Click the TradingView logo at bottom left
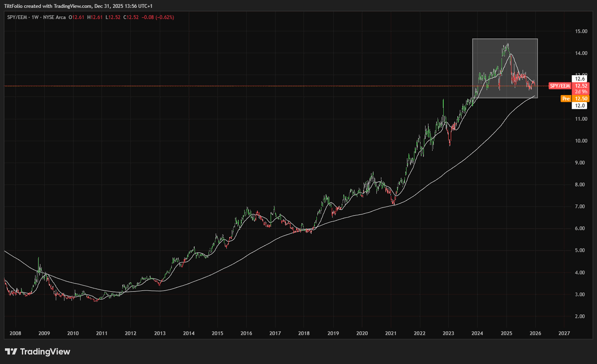Image resolution: width=597 pixels, height=364 pixels. (x=37, y=352)
